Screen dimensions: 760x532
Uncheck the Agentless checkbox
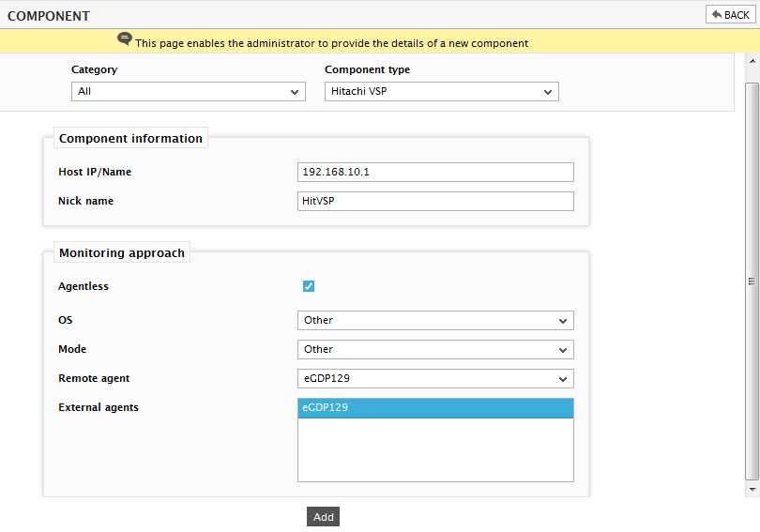coord(309,286)
